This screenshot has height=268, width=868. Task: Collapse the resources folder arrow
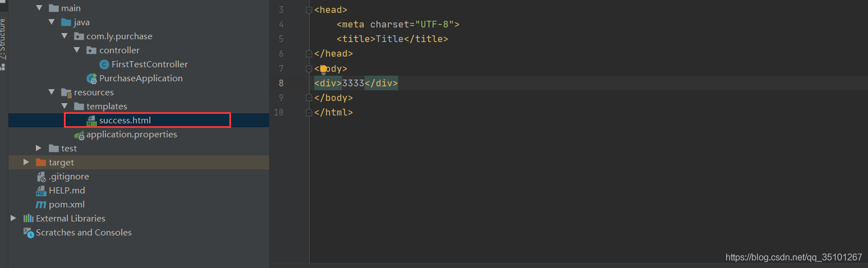click(51, 93)
